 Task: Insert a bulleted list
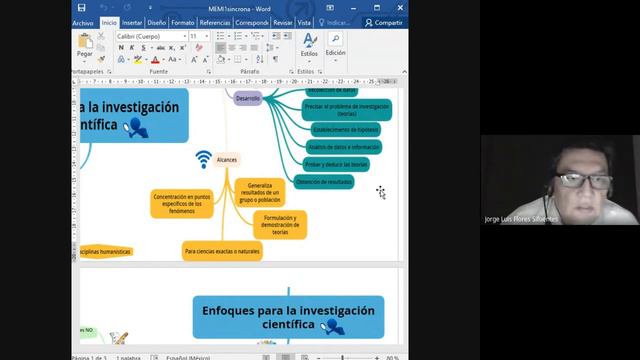coord(220,36)
